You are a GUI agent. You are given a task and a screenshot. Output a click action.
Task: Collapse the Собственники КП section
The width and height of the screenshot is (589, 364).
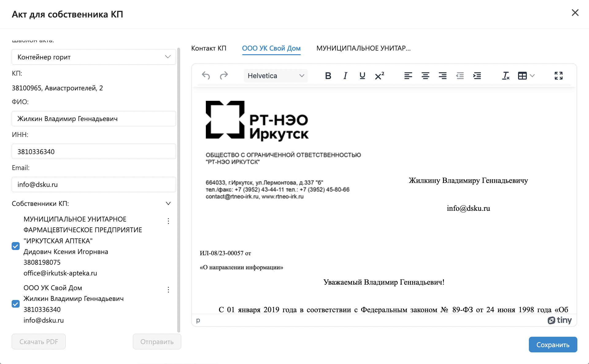(168, 203)
